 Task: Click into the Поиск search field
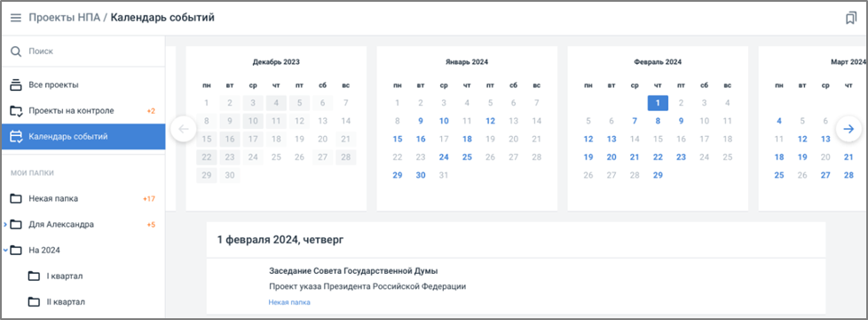[x=89, y=51]
